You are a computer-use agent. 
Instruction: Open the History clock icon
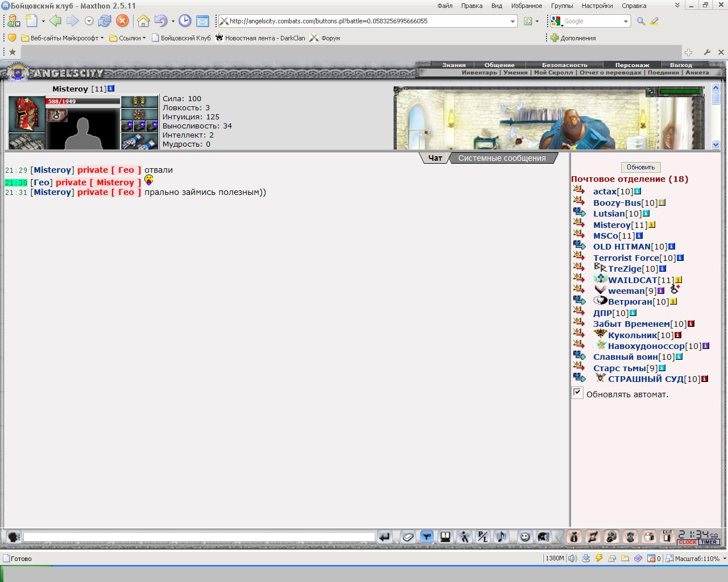[185, 21]
